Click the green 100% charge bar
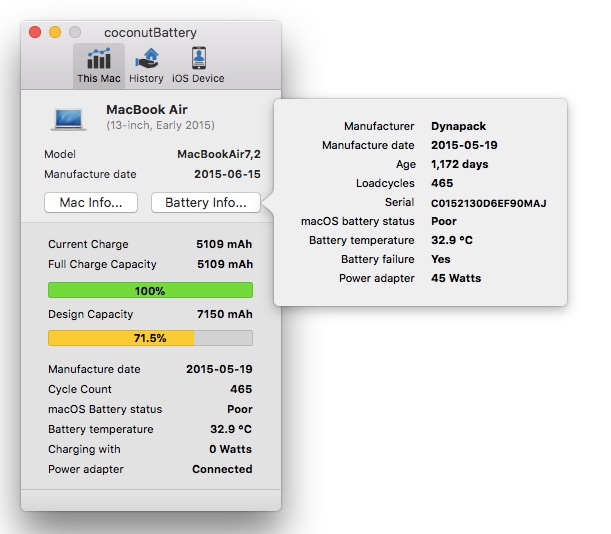This screenshot has height=534, width=611. pyautogui.click(x=150, y=290)
